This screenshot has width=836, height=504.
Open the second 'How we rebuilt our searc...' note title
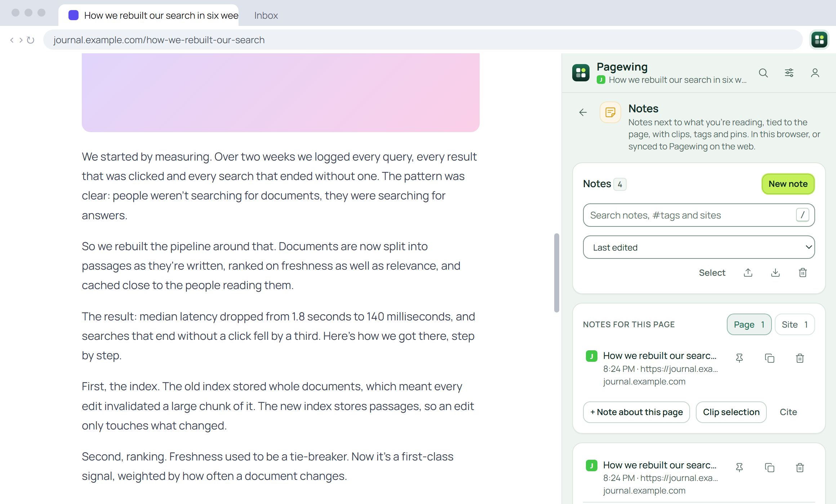(659, 465)
